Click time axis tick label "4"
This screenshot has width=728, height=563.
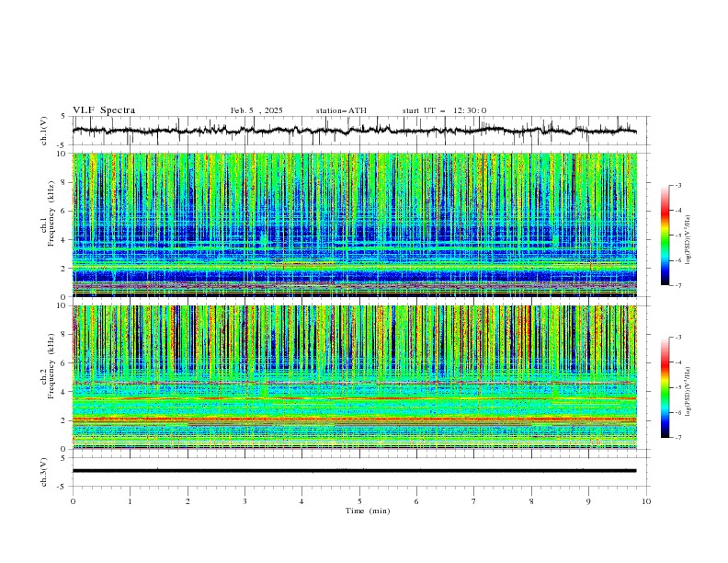click(302, 501)
